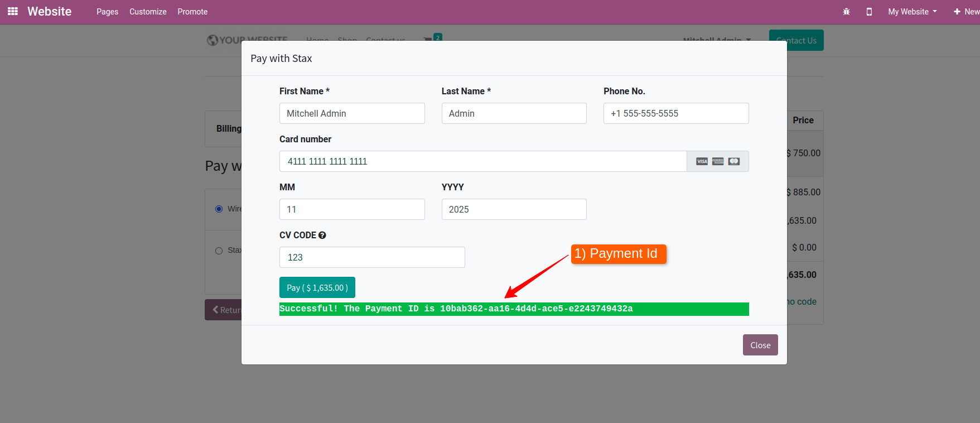Click into the Phone No. field

click(x=676, y=113)
